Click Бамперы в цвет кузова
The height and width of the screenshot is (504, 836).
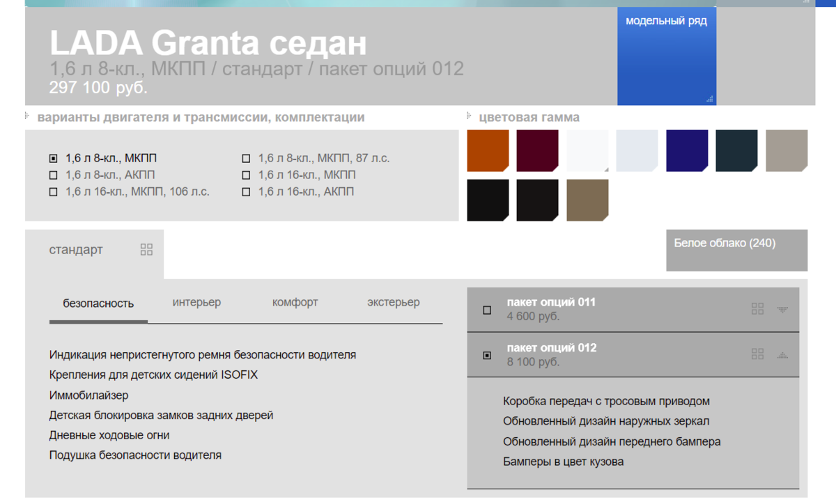(x=563, y=462)
